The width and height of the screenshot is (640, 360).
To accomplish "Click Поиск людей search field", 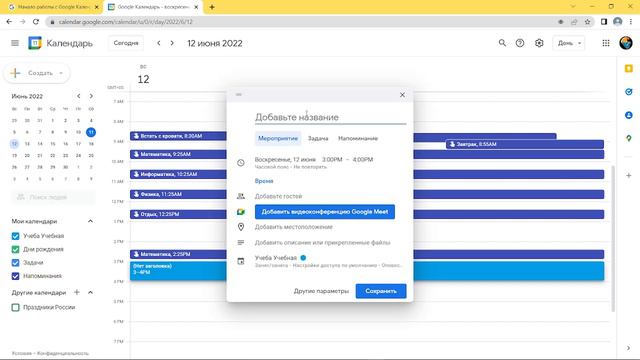I will click(53, 197).
